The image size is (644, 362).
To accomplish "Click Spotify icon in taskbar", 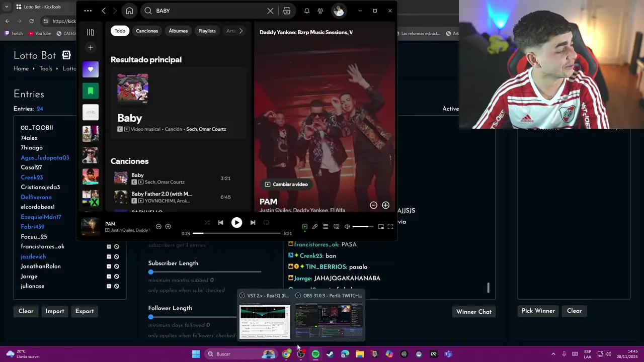I will point(315,354).
